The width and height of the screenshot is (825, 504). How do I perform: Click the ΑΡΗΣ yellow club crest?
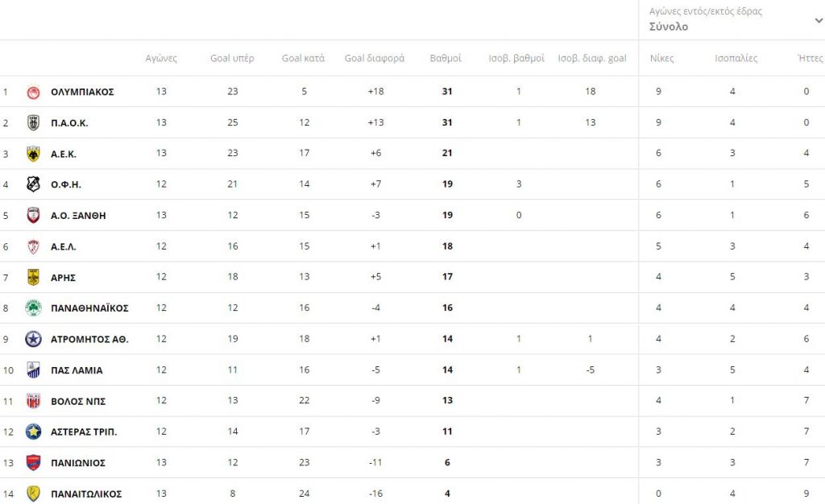[x=33, y=277]
